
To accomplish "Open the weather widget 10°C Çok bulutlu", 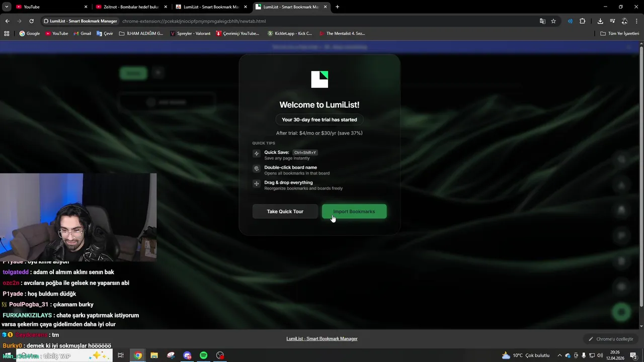I will 525,355.
